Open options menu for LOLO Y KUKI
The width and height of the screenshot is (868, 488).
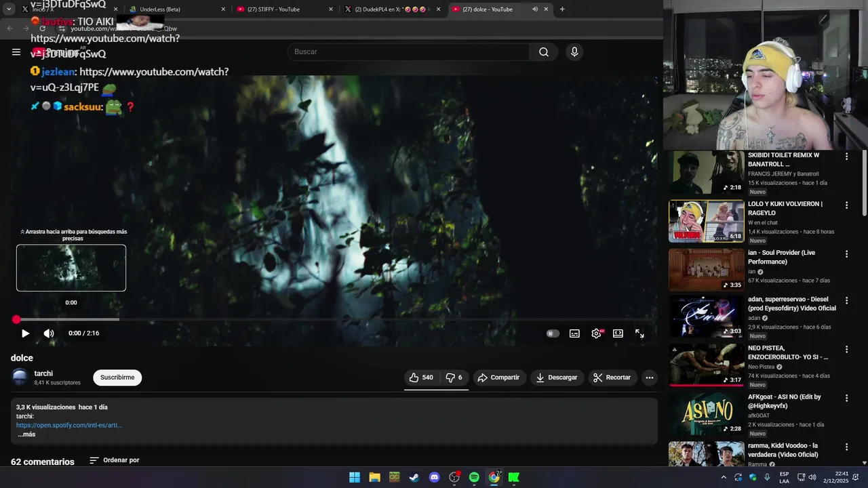tap(846, 205)
